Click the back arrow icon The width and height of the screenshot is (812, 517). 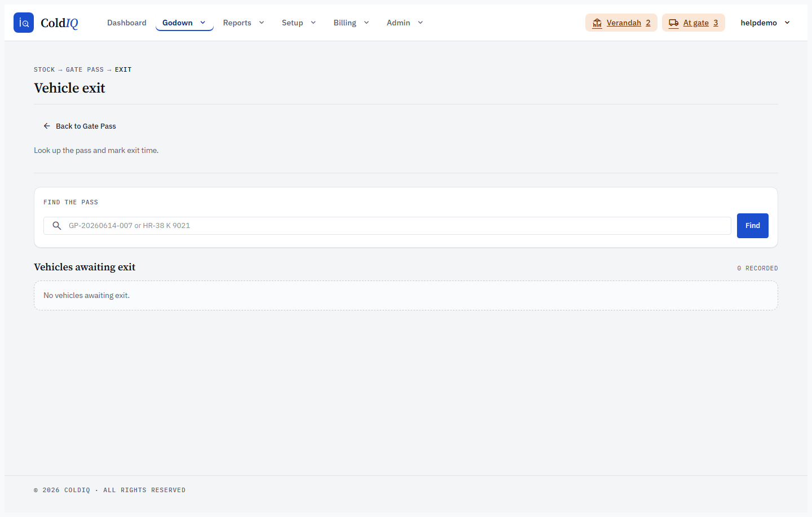47,126
